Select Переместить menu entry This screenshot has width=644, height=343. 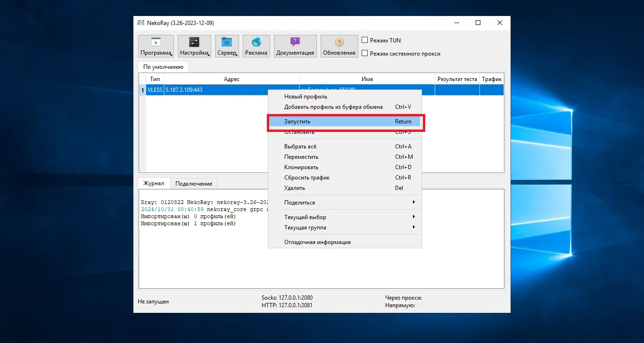(345, 157)
